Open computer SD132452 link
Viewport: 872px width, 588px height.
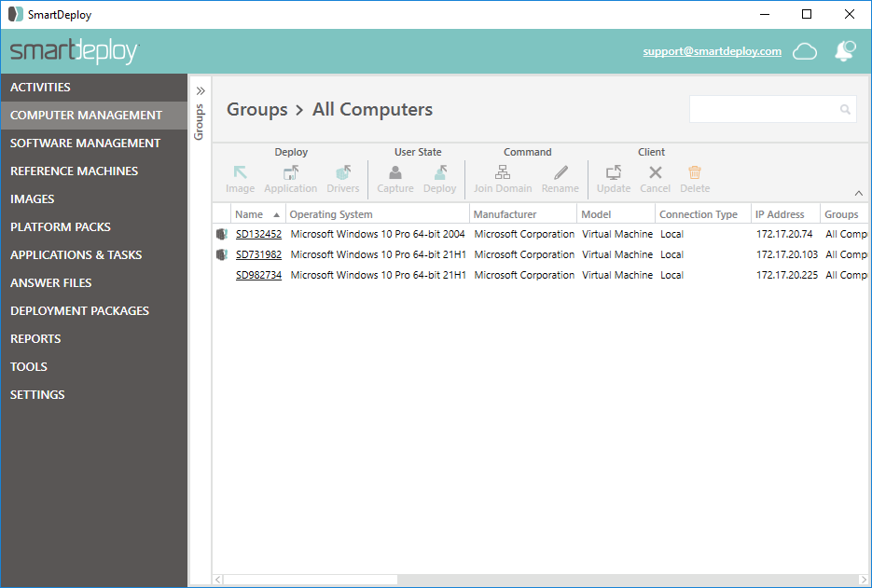click(258, 234)
